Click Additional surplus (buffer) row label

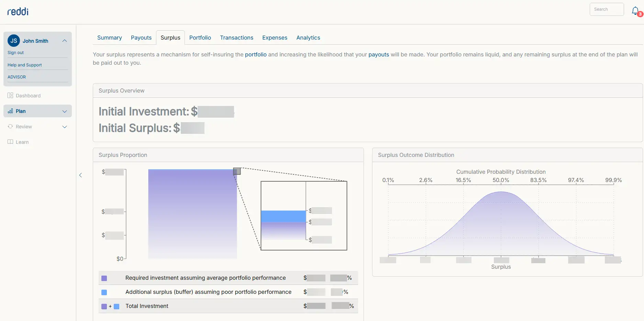(x=208, y=292)
